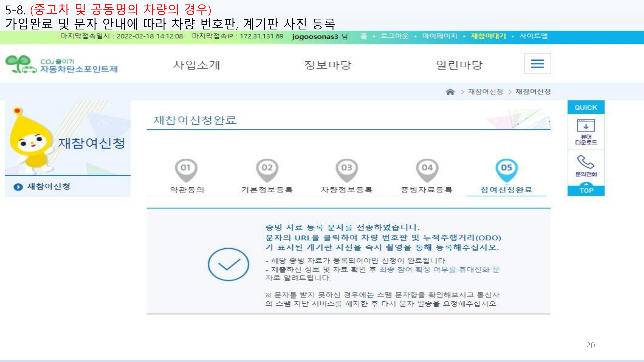Click the 로그아웃 link
644x362 pixels.
(x=395, y=36)
